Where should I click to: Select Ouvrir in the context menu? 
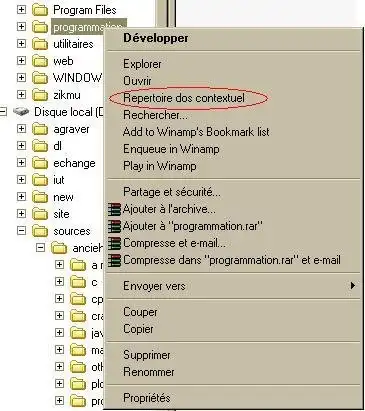pos(233,81)
